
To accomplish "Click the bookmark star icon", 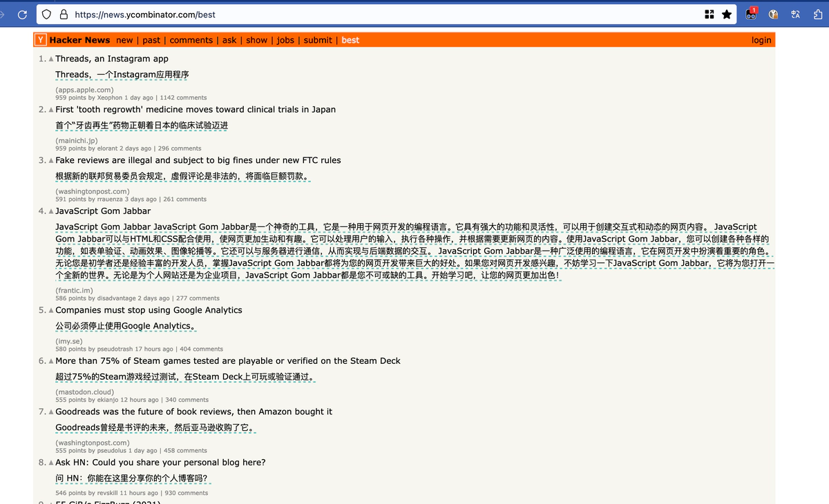I will (x=727, y=14).
